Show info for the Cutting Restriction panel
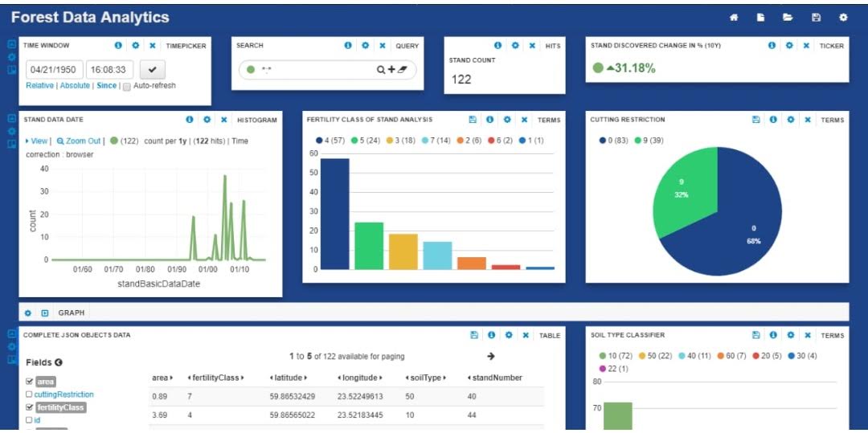 click(773, 120)
